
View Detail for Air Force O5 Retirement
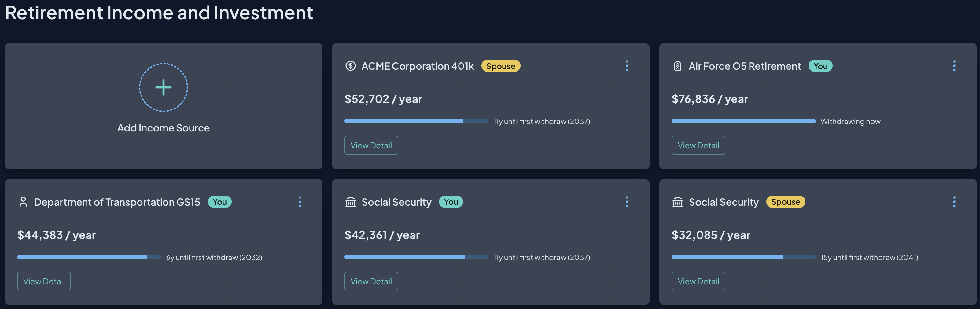tap(698, 145)
